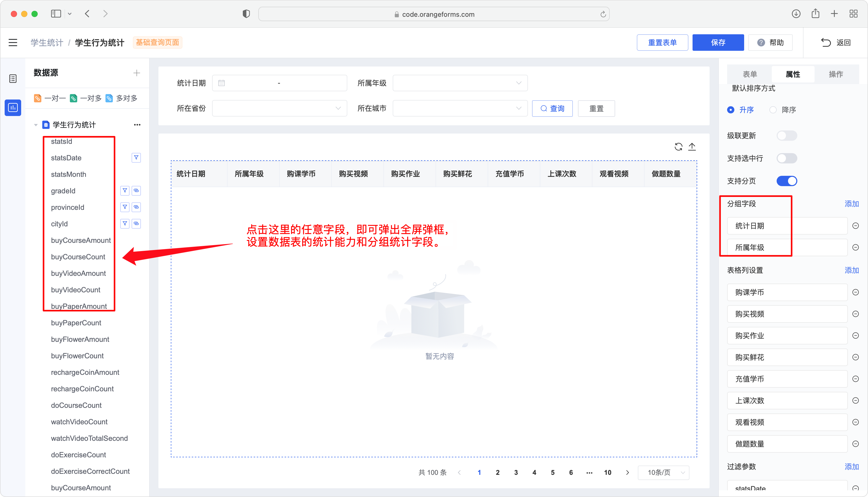This screenshot has width=868, height=497.
Task: Remove the 充值学币 table column
Action: (x=856, y=379)
